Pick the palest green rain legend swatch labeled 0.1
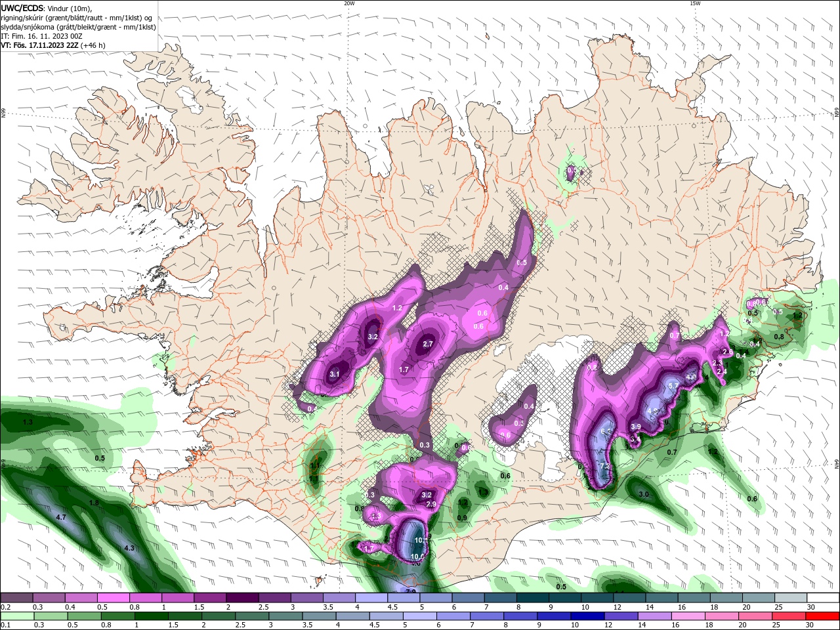 [16, 616]
